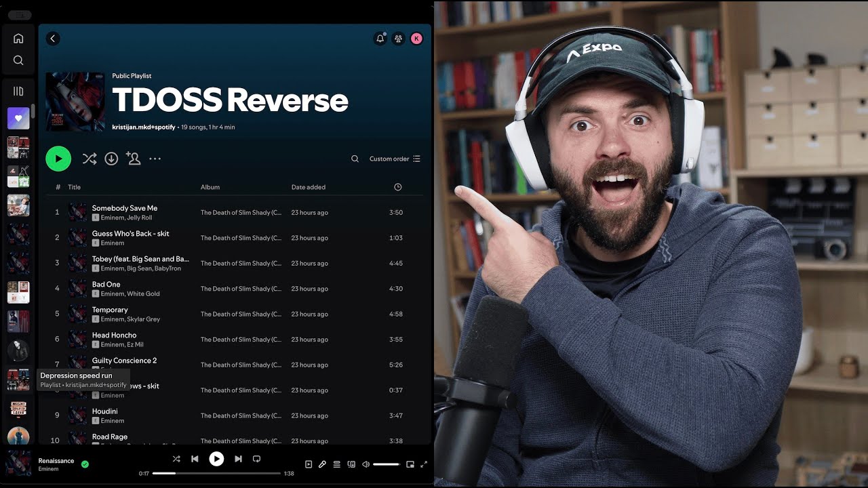Image resolution: width=868 pixels, height=488 pixels.
Task: Go back with the left chevron button
Action: (x=53, y=39)
